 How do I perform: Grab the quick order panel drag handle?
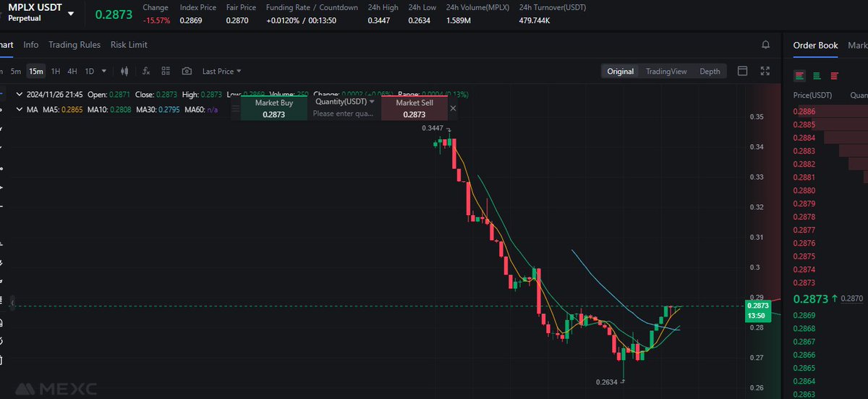[234, 109]
